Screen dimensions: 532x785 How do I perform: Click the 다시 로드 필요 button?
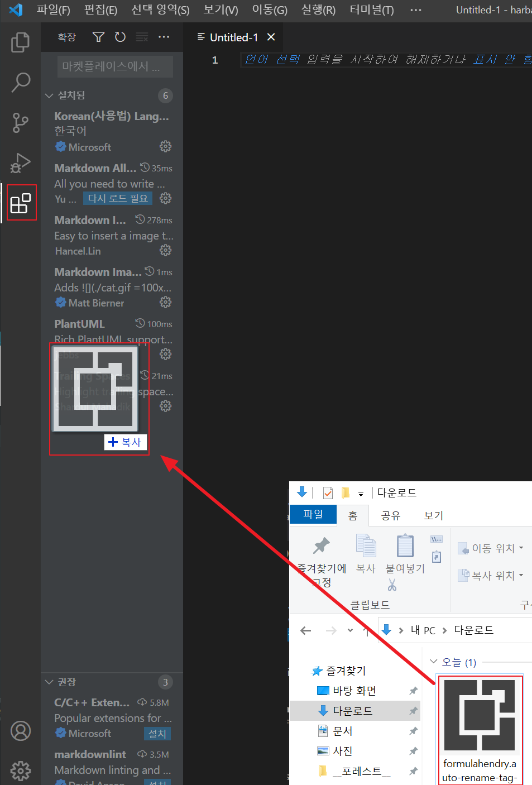(117, 198)
